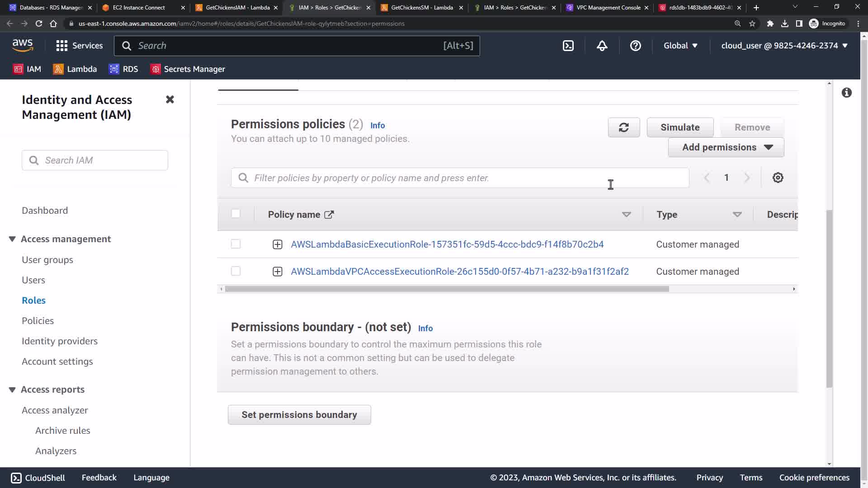
Task: Open the policies table settings gear
Action: click(x=778, y=178)
